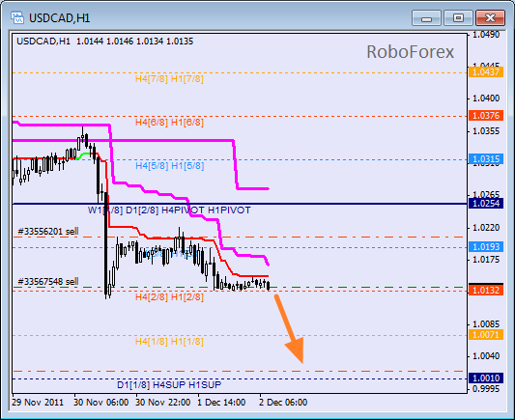The height and width of the screenshot is (420, 515).
Task: Click the D1[1/8] H4SUP H1SUP label
Action: click(169, 384)
